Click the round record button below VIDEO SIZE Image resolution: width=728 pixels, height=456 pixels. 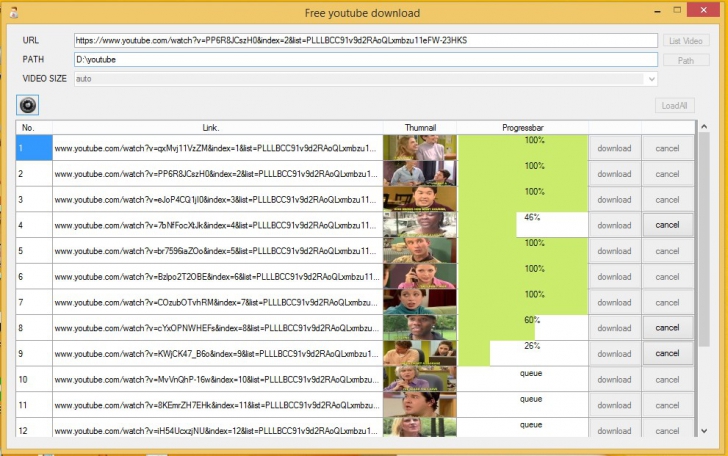tap(27, 105)
